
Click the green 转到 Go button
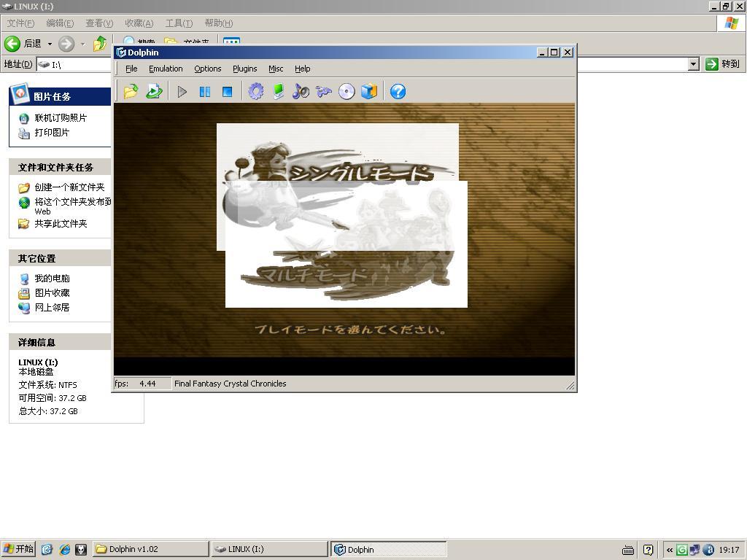[x=723, y=64]
